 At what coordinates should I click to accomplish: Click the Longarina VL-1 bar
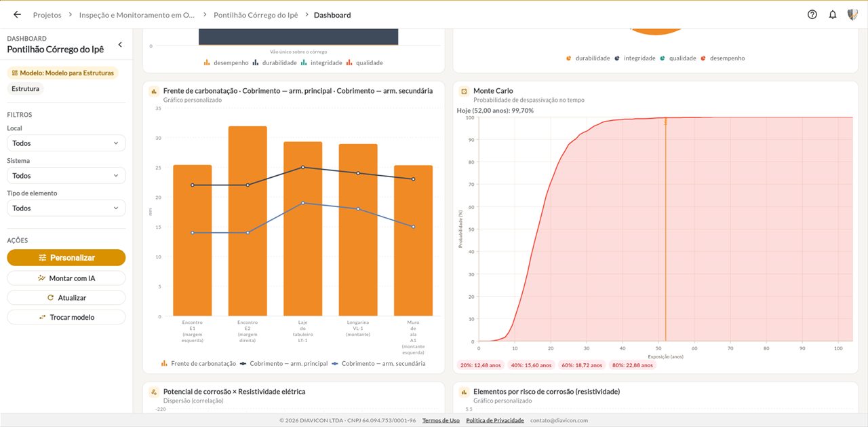point(358,230)
